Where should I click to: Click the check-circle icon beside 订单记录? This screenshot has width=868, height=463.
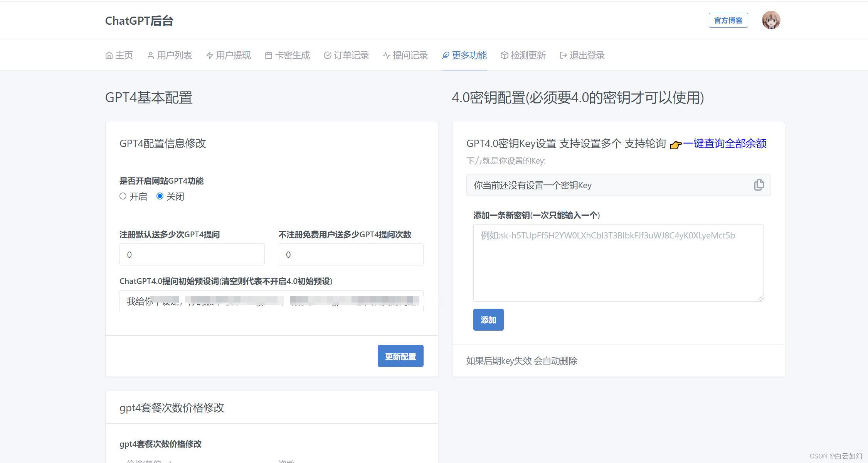pyautogui.click(x=328, y=56)
